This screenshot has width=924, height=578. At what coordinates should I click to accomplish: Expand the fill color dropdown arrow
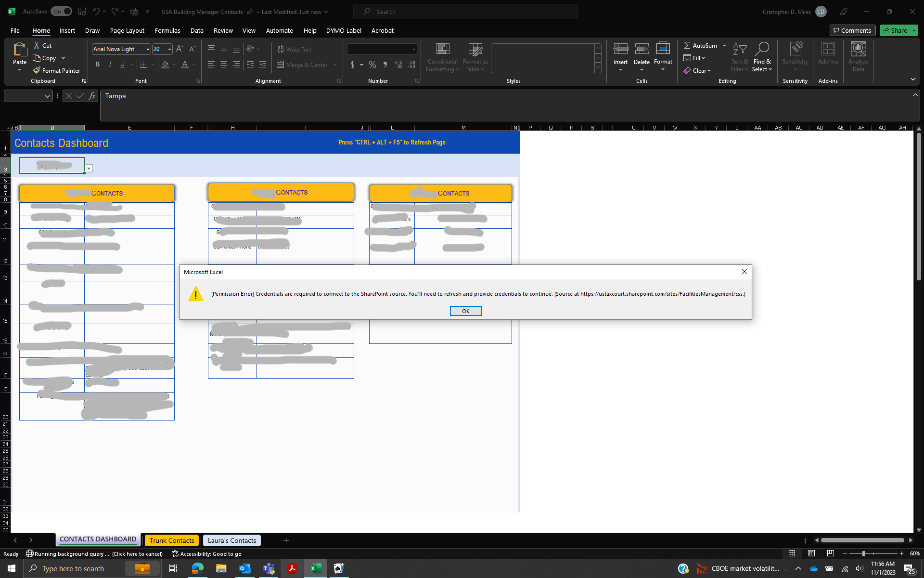pyautogui.click(x=175, y=65)
